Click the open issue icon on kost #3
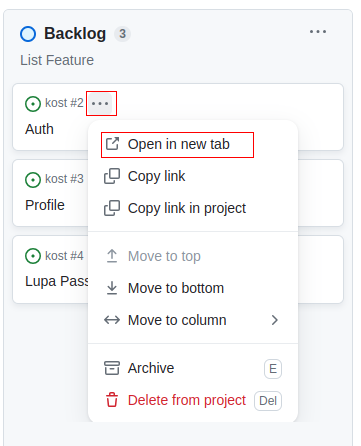 pyautogui.click(x=33, y=180)
